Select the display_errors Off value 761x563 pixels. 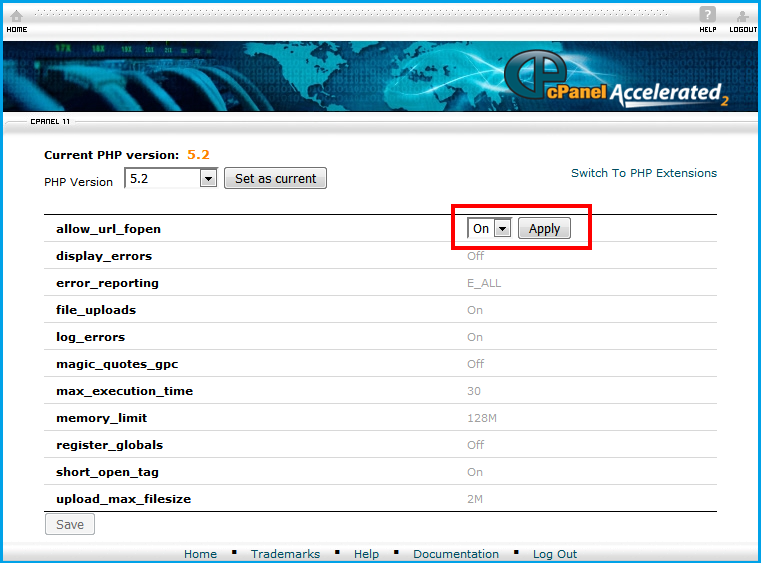click(475, 256)
